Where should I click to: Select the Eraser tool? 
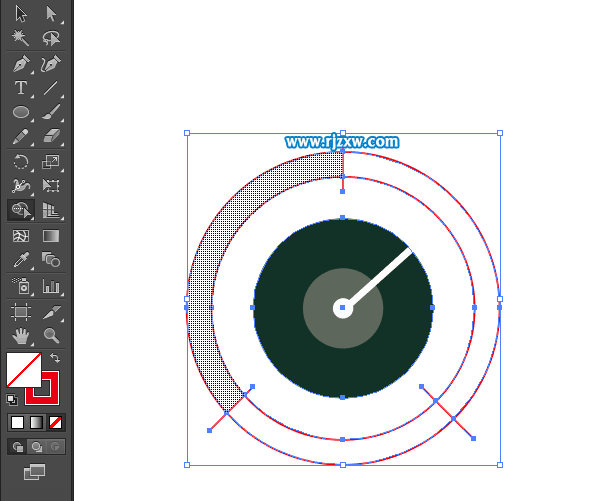point(51,136)
